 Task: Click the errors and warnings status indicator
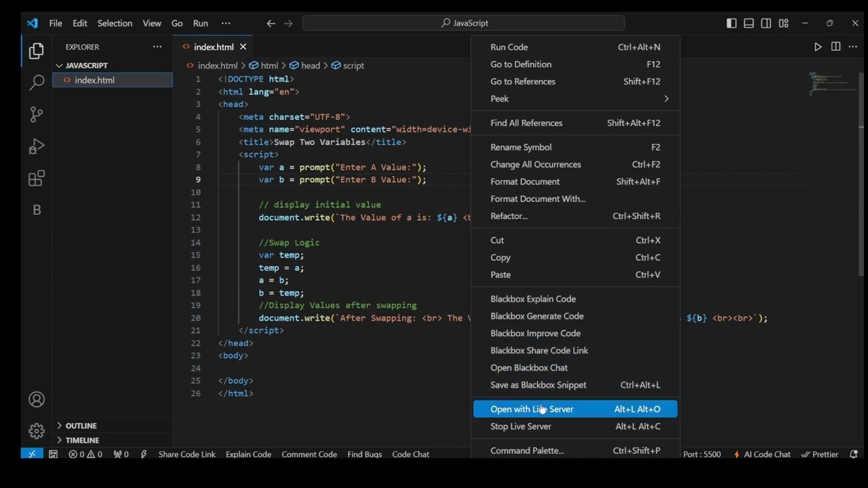(x=85, y=454)
